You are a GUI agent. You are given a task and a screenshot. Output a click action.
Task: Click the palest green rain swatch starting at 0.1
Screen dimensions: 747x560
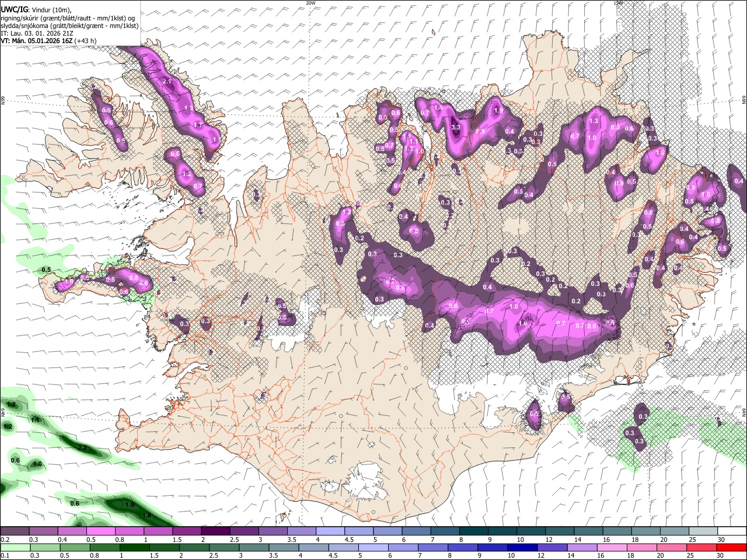(x=15, y=547)
